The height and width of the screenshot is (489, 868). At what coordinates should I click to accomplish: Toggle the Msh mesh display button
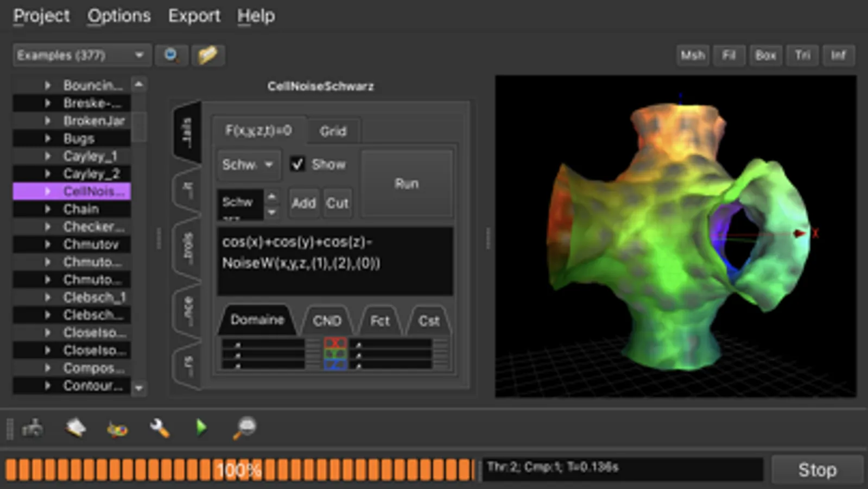point(693,55)
